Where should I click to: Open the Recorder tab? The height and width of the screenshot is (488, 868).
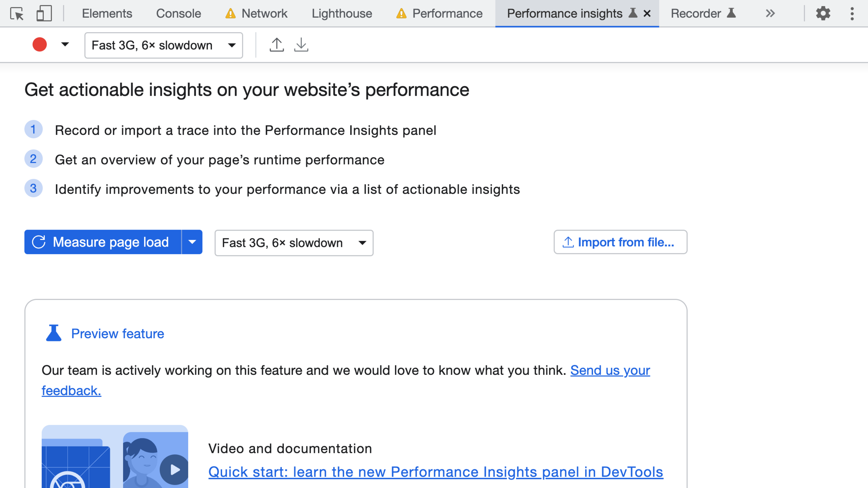(x=696, y=14)
